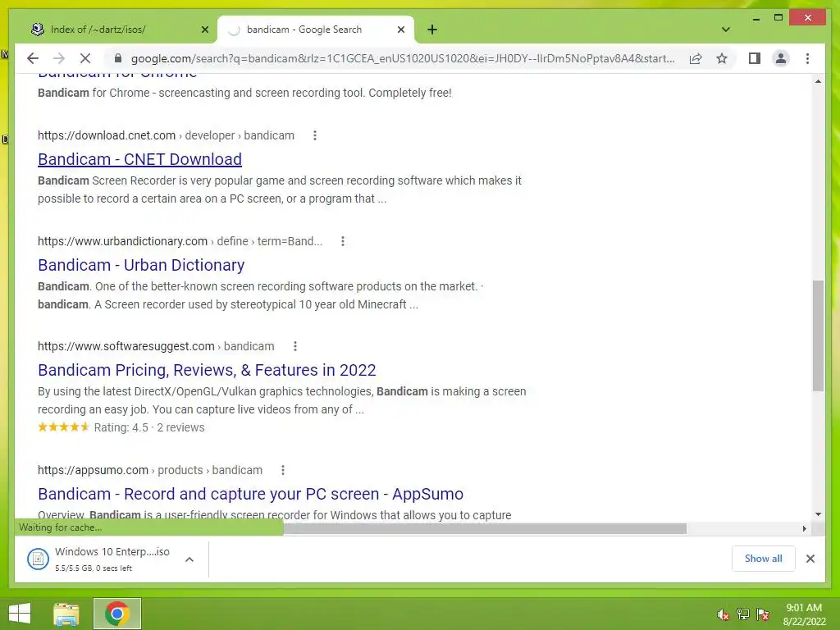
Task: Open a new tab
Action: pyautogui.click(x=432, y=30)
